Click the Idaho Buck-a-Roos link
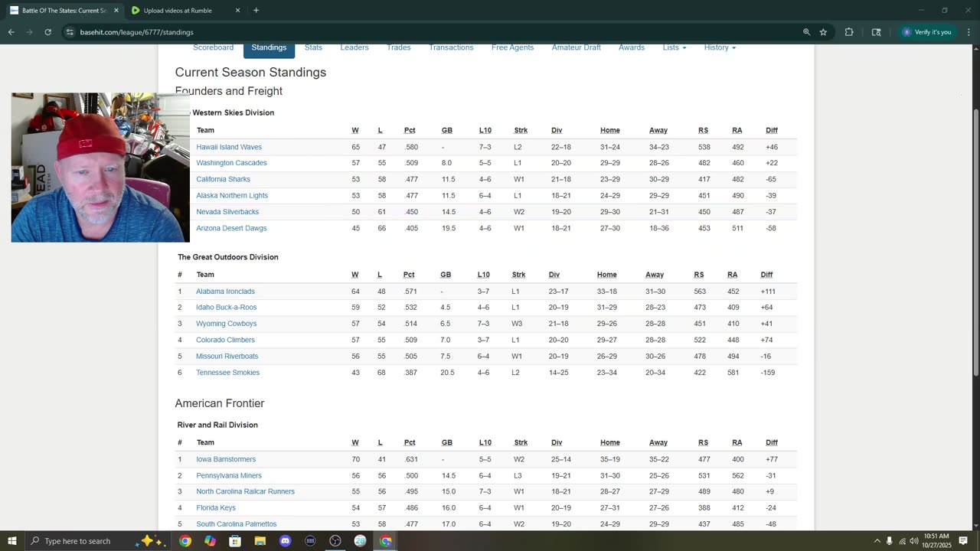The width and height of the screenshot is (980, 551). pyautogui.click(x=226, y=308)
